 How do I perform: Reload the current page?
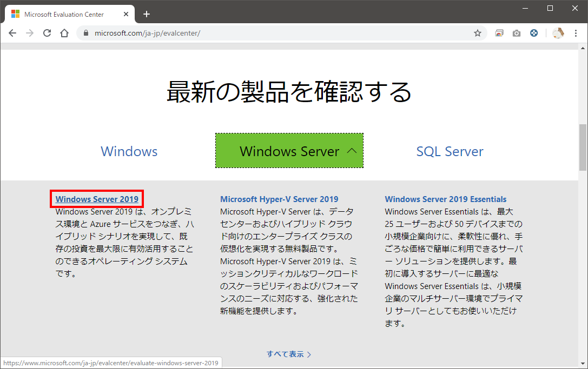pos(48,33)
